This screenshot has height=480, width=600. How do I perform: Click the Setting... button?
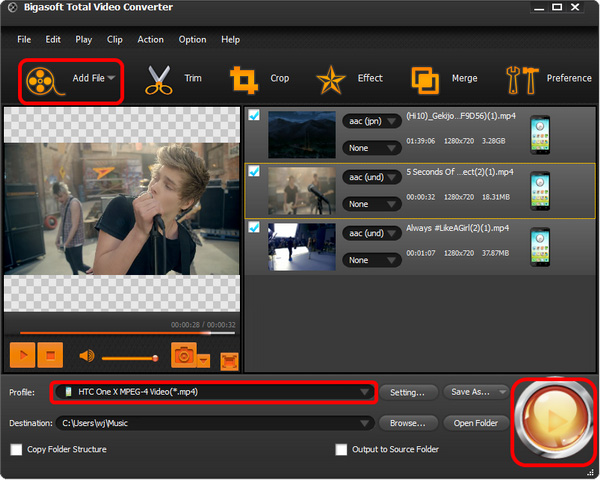tap(408, 392)
